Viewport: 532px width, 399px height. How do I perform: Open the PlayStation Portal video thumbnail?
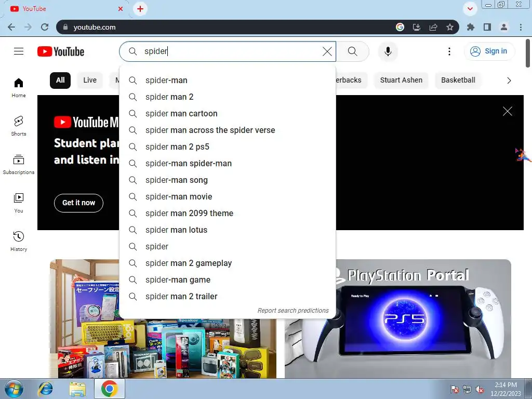tap(397, 319)
